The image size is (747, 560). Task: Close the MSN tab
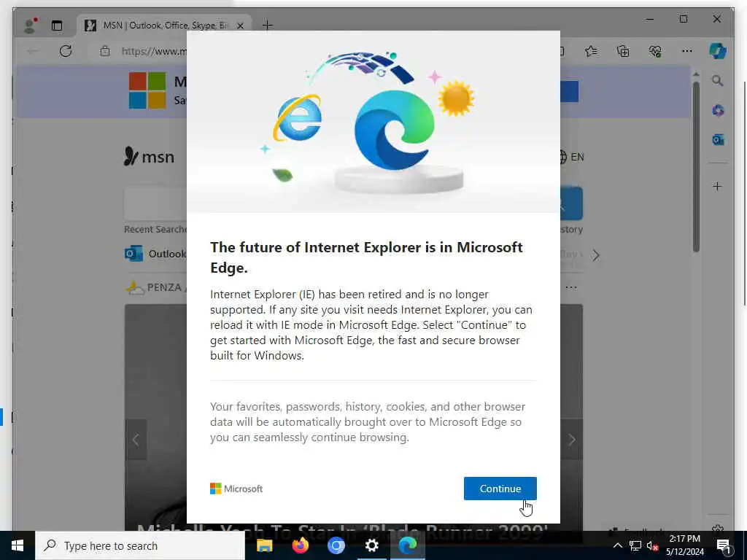click(241, 26)
